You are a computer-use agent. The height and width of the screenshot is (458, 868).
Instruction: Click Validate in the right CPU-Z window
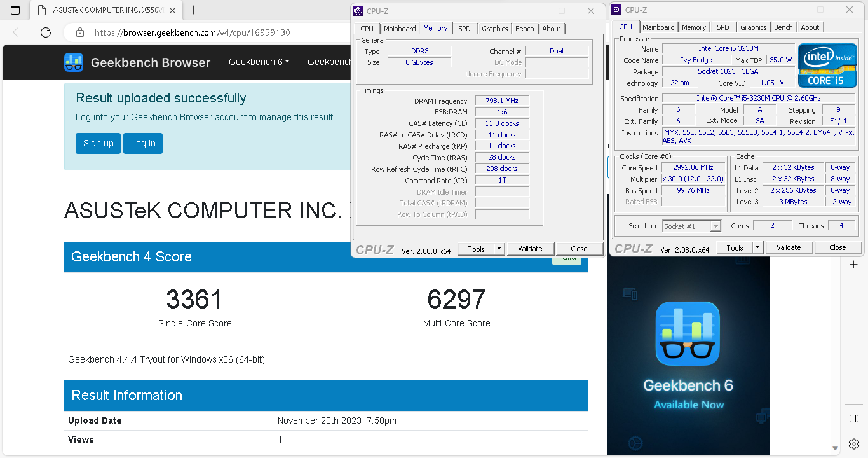[789, 247]
